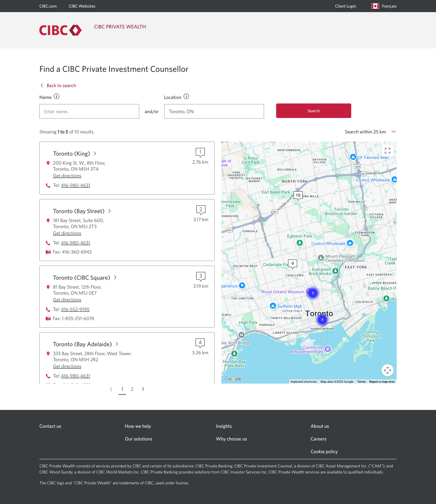Get directions to 333 Bay Street
The image size is (436, 504).
pyautogui.click(x=67, y=366)
